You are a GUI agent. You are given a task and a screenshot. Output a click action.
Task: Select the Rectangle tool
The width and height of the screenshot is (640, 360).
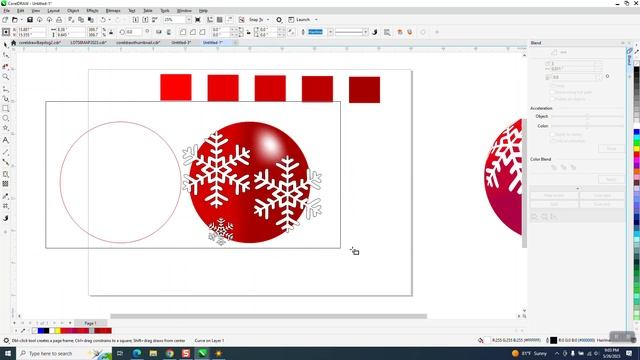pos(5,109)
